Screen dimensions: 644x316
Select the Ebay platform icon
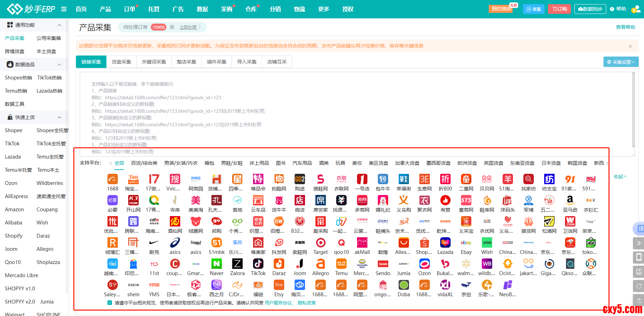pos(466,243)
